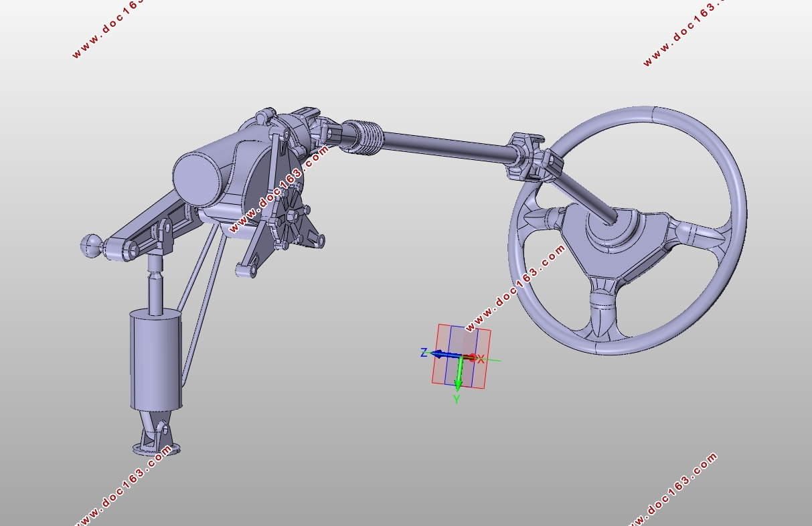The height and width of the screenshot is (526, 812).
Task: Click the lower mounting lug of the gearbox bracket
Action: pos(245,270)
